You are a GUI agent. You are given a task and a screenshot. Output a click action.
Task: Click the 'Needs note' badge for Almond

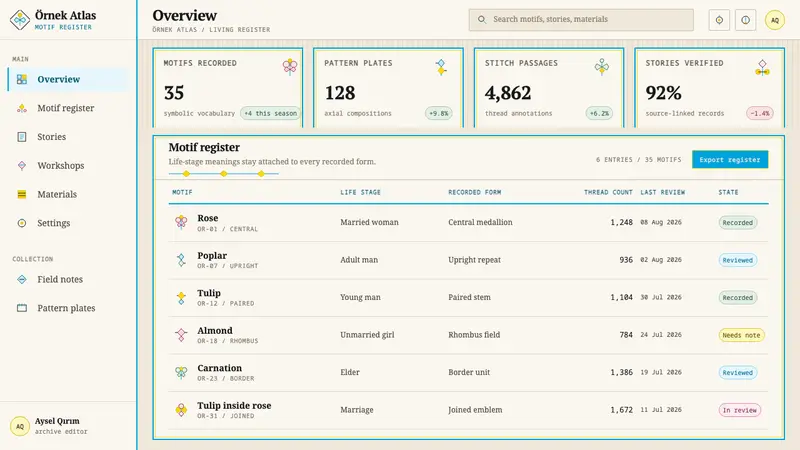[x=741, y=335]
